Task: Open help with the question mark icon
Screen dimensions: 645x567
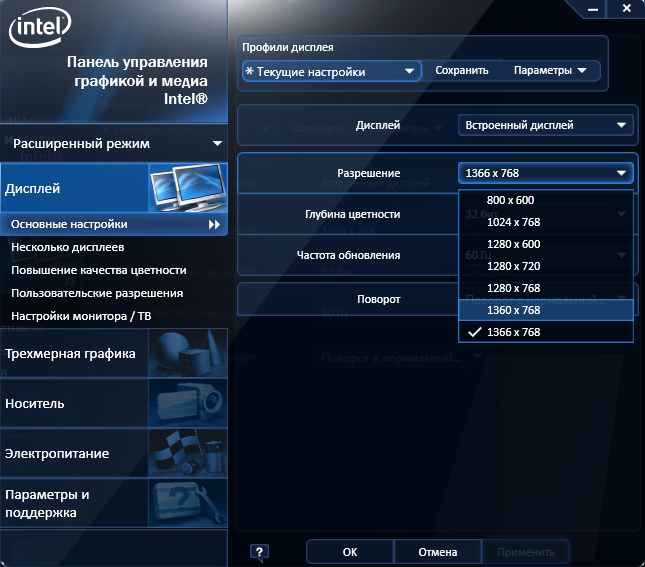Action: tap(259, 552)
